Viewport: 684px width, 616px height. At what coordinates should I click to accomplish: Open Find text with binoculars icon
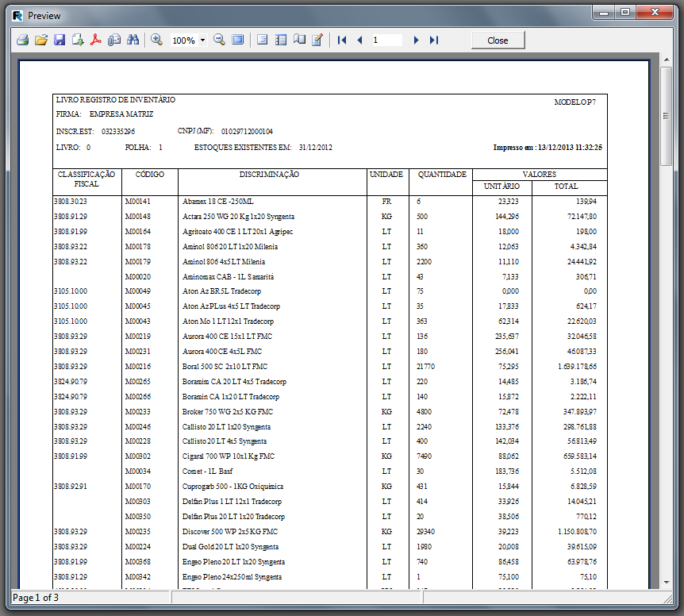pyautogui.click(x=133, y=40)
